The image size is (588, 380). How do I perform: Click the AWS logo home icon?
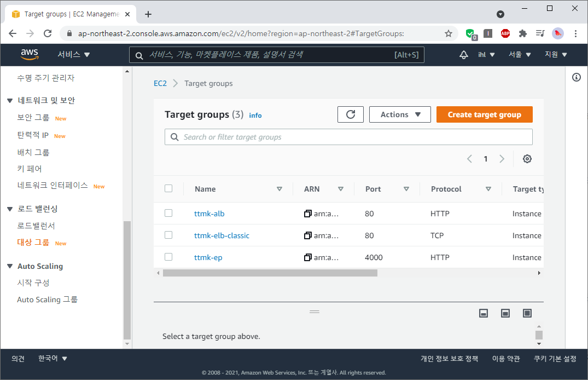click(x=30, y=54)
